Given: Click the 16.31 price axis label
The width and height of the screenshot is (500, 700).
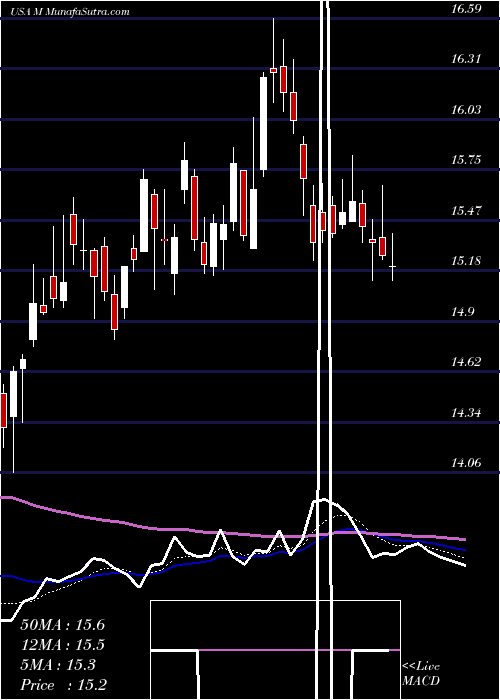Looking at the screenshot, I should point(466,59).
